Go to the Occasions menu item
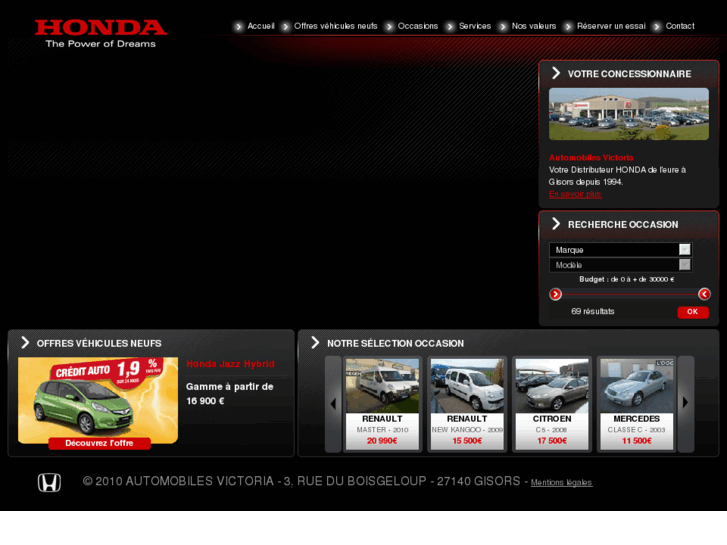This screenshot has width=727, height=545. [418, 26]
